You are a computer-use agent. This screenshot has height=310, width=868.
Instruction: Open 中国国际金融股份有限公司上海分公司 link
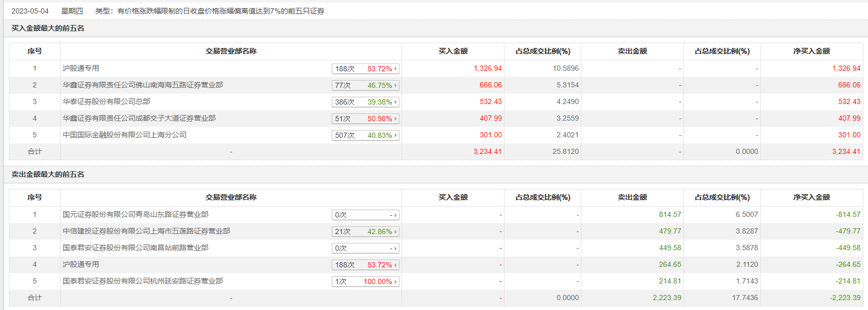(125, 135)
